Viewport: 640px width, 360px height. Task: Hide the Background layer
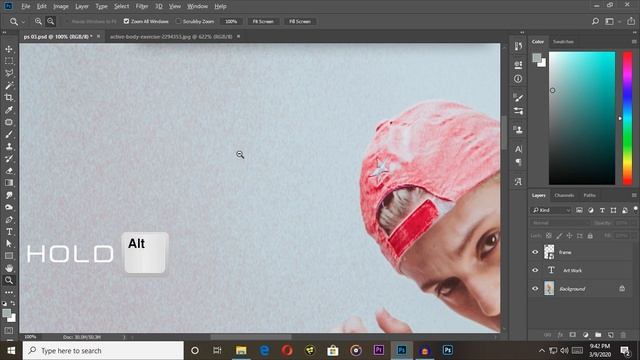pyautogui.click(x=535, y=289)
